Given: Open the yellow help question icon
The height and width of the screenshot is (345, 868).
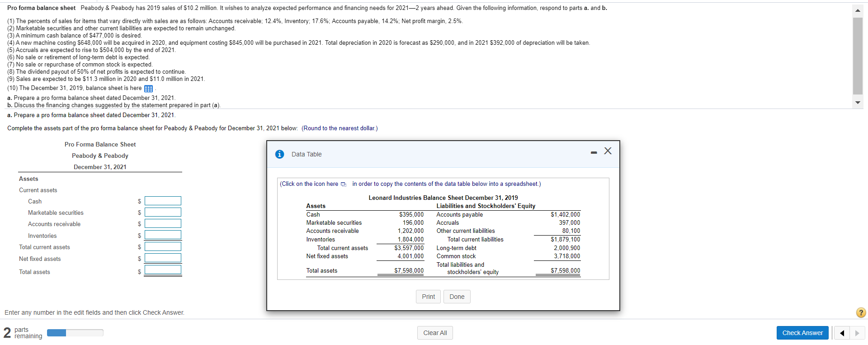Looking at the screenshot, I should pos(861,312).
